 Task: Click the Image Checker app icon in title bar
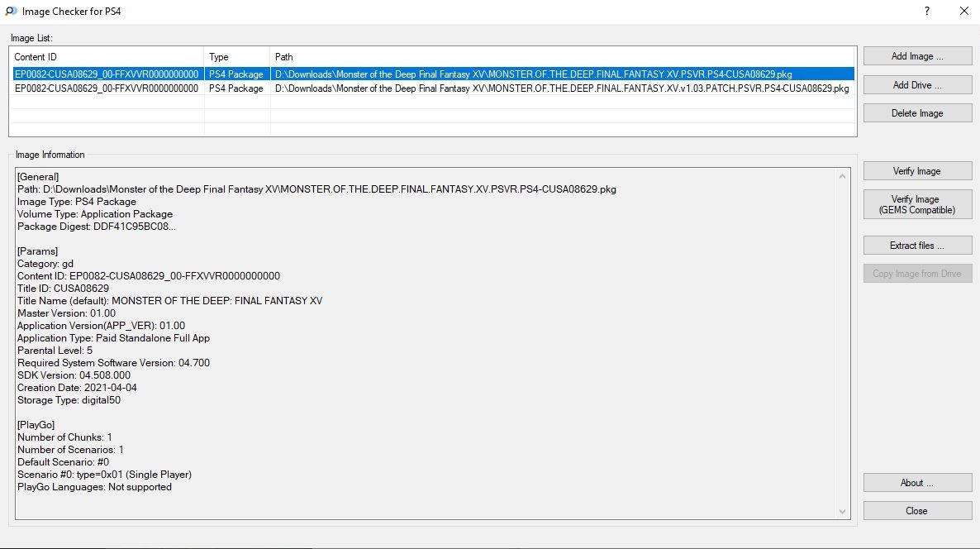(x=11, y=12)
